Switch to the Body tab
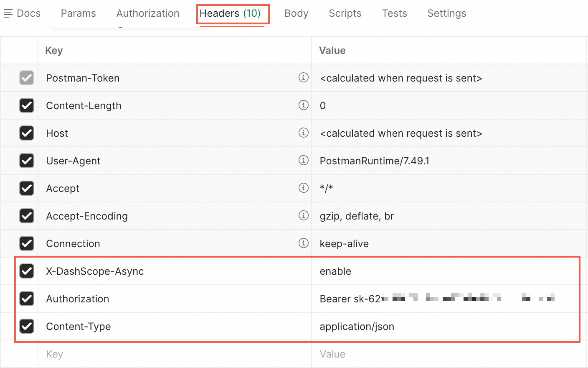 coord(296,13)
